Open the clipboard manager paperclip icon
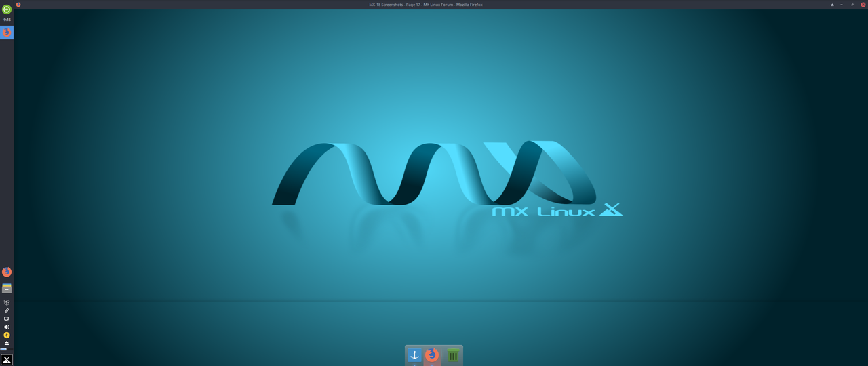Screen dimensions: 868x366 click(7, 311)
